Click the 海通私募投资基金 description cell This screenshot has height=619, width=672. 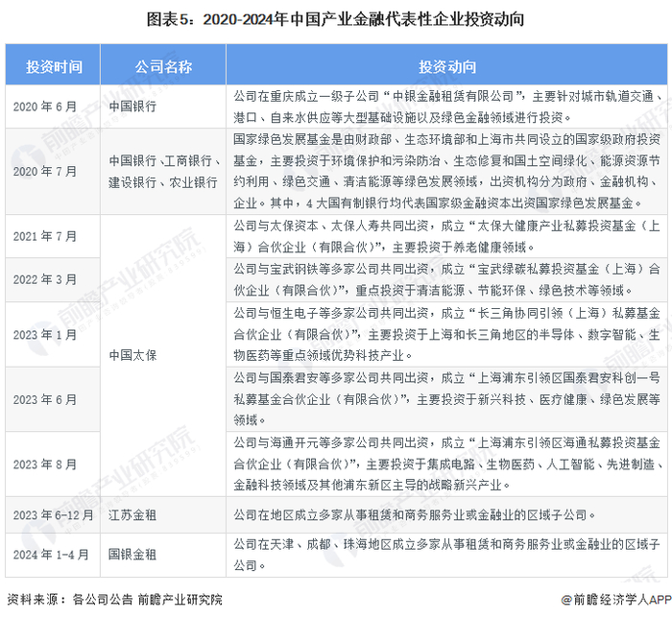(x=447, y=464)
